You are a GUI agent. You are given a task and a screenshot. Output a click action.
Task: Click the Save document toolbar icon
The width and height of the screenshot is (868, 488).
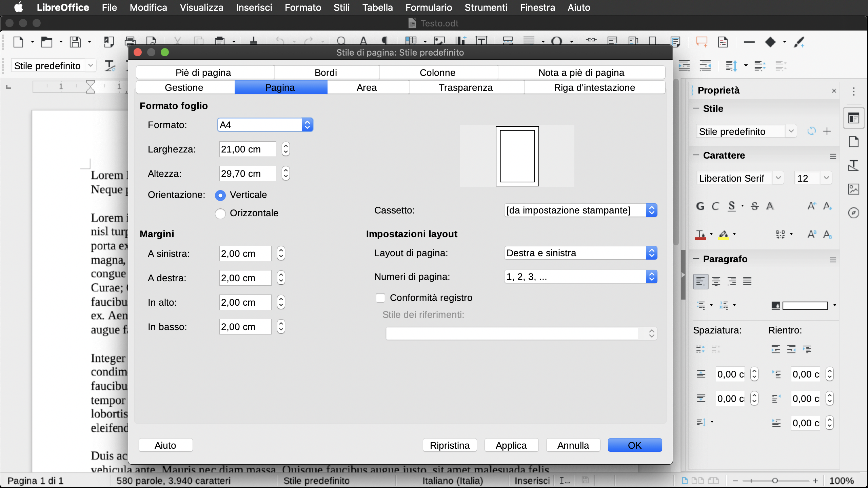[75, 42]
